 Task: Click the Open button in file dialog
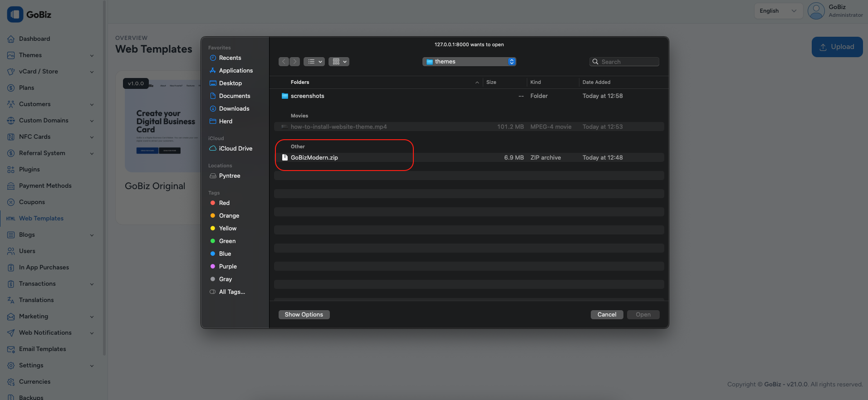643,315
